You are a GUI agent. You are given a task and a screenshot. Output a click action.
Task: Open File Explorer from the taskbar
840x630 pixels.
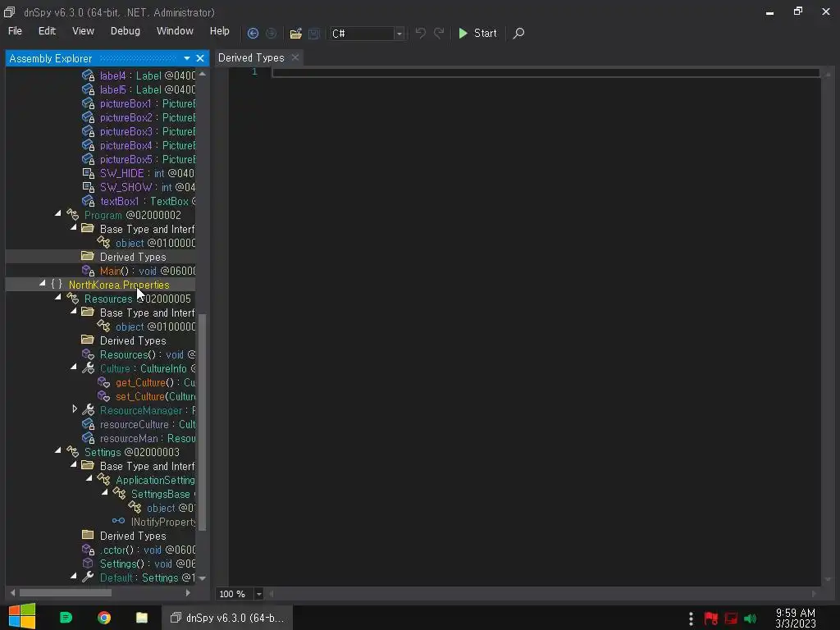[141, 618]
